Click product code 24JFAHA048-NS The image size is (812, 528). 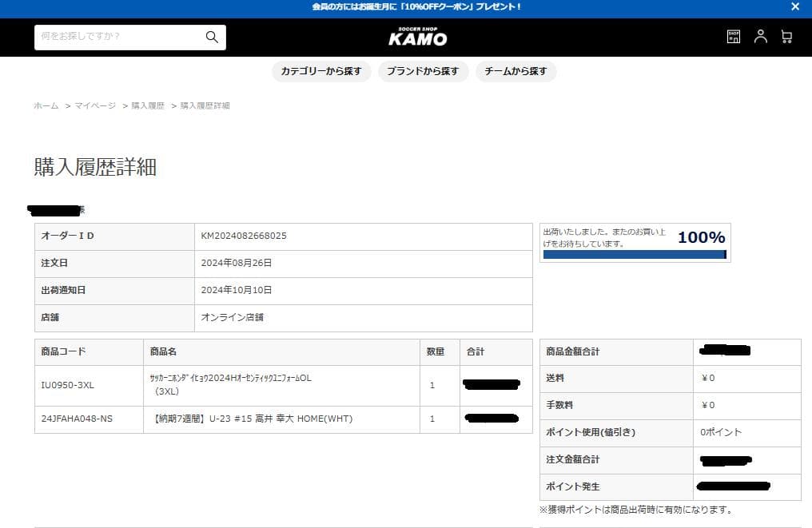[77, 419]
